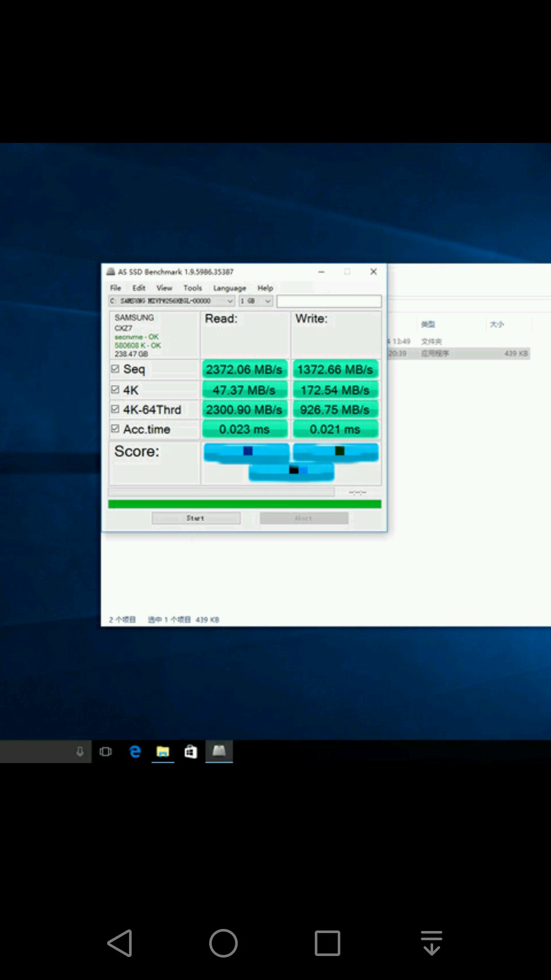Open the 1 GB test size dropdown
This screenshot has height=980, width=551.
256,301
